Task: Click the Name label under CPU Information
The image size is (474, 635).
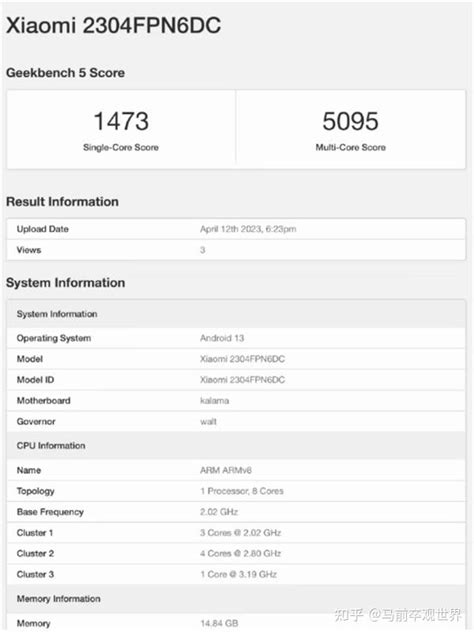Action: (29, 470)
